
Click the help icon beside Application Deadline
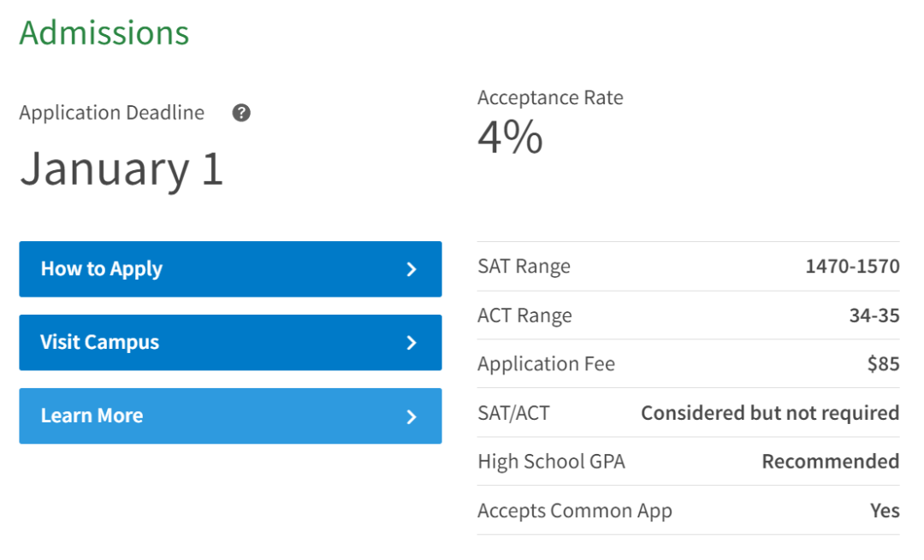coord(241,113)
